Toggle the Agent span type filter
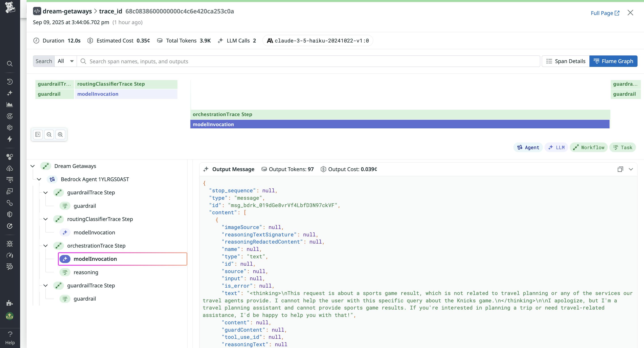This screenshot has width=644, height=348. tap(528, 148)
